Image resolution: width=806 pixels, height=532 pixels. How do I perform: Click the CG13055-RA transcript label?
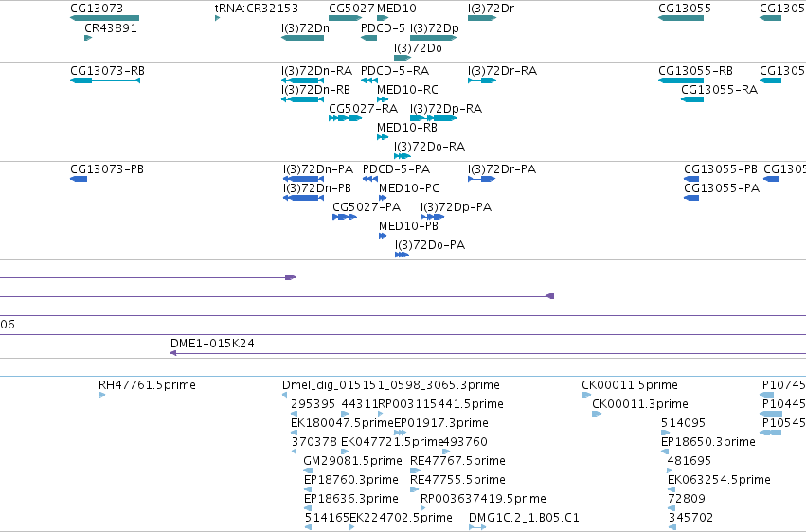pyautogui.click(x=719, y=89)
